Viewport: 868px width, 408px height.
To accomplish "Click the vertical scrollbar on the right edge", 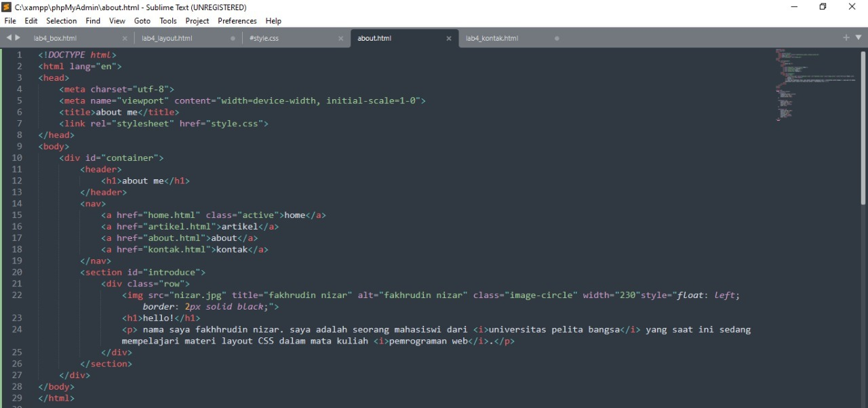I will point(864,81).
